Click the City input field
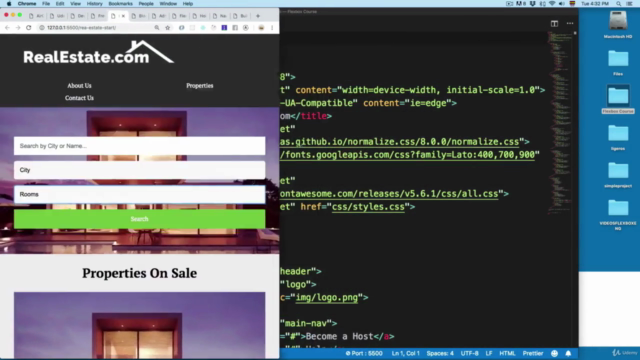Viewport: 640px width, 360px height. [140, 170]
